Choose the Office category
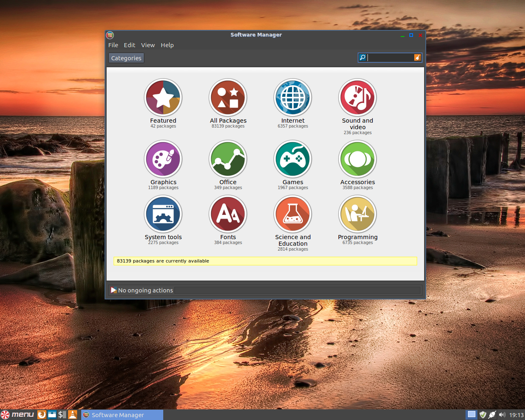525x420 pixels. click(228, 165)
